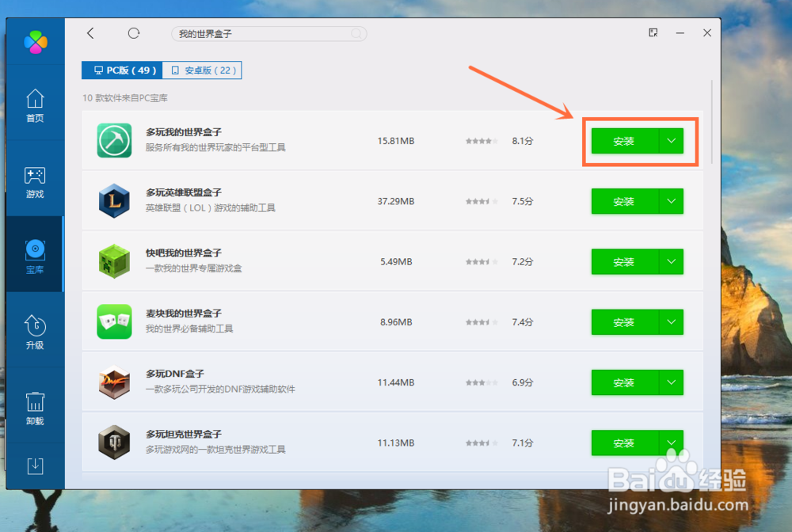Click the 8.96MB size text
Screen dimensions: 792x532
pyautogui.click(x=396, y=322)
